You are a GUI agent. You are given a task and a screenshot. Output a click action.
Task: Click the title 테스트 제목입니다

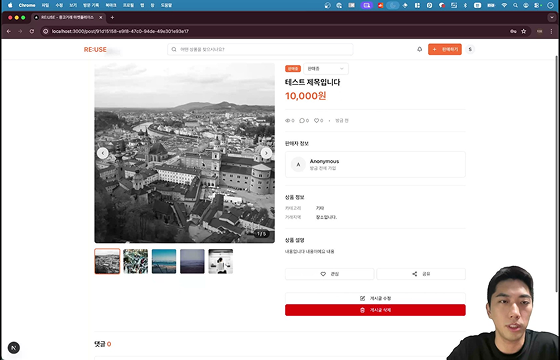tap(312, 82)
